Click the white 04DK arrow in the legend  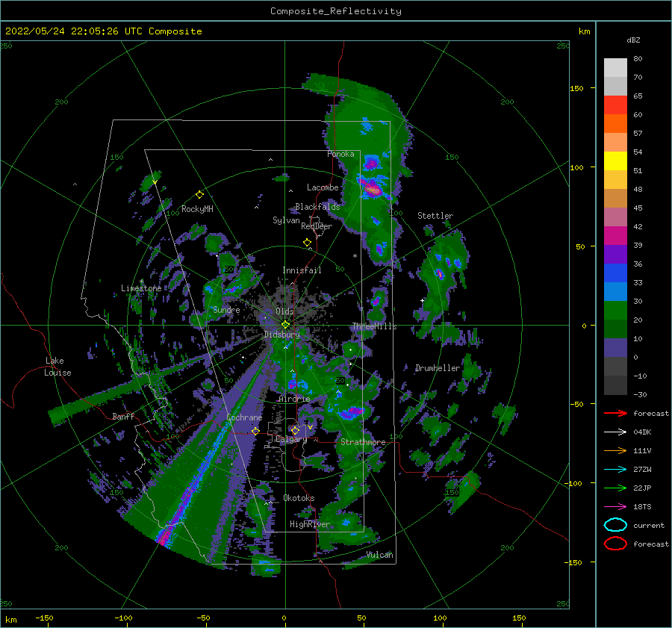point(615,432)
